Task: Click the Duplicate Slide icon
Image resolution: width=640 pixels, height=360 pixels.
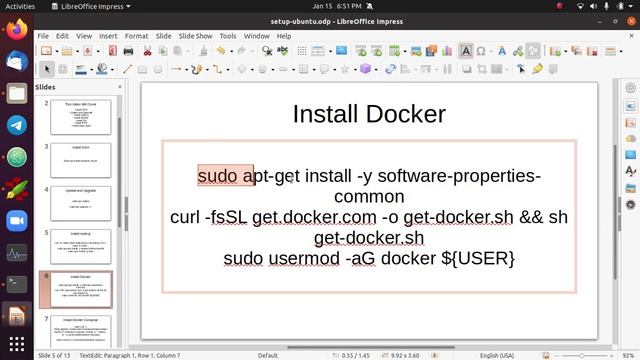Action: click(x=576, y=51)
